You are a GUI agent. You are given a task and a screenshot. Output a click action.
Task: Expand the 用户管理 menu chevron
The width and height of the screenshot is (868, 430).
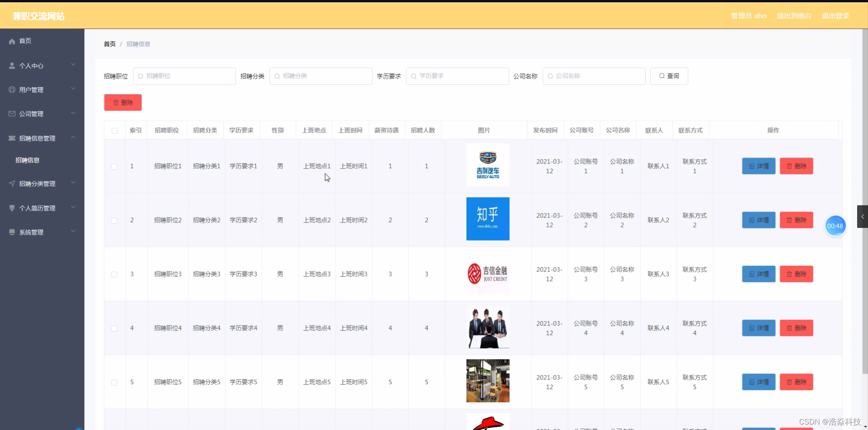tap(73, 88)
